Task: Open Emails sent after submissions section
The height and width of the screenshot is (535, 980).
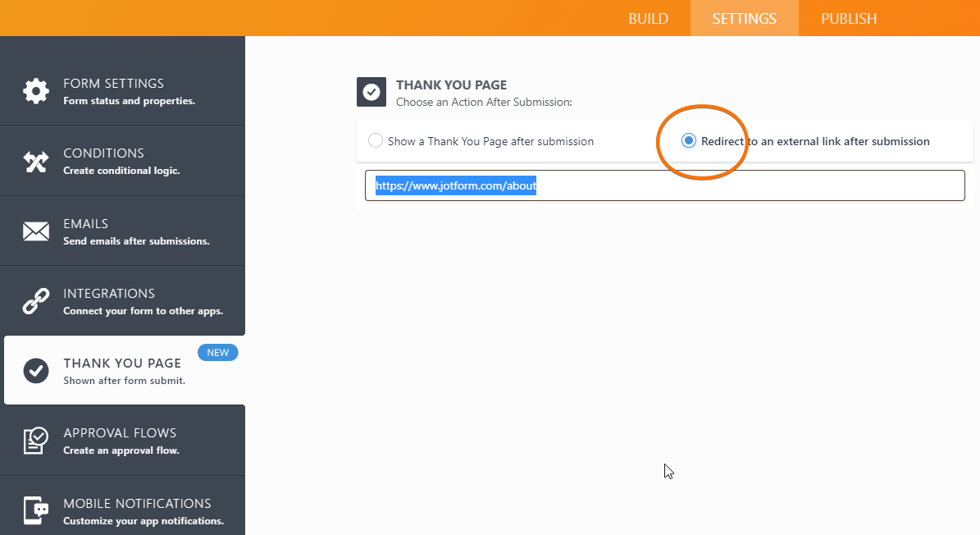Action: pyautogui.click(x=135, y=240)
